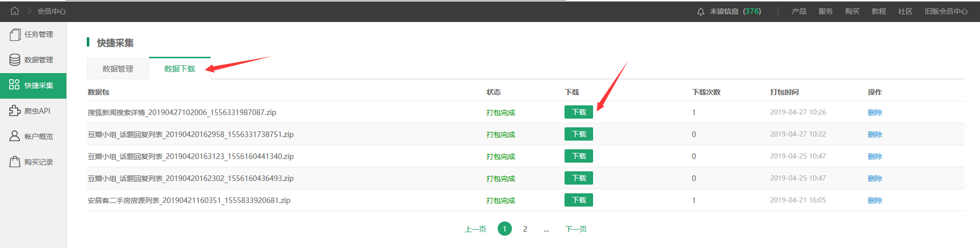Download 豆瓣小组 package ending 1556331738751.zip
The width and height of the screenshot is (980, 248).
pyautogui.click(x=579, y=134)
